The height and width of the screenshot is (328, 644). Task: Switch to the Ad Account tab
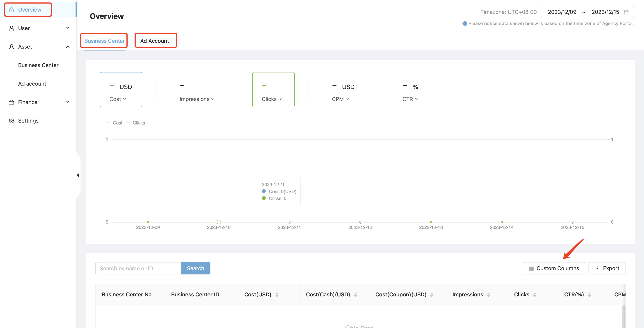(155, 41)
